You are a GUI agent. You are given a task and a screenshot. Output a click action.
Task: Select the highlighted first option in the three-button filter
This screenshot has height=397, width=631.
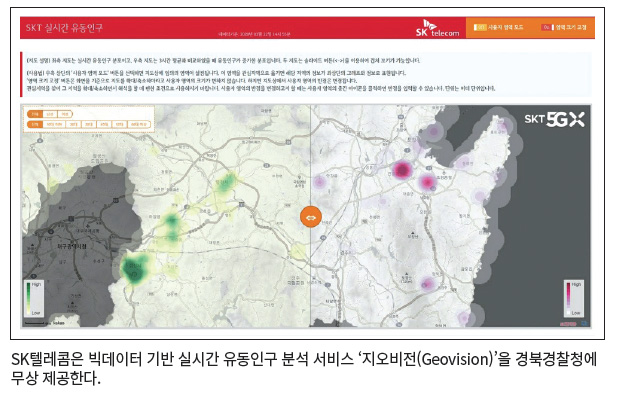(35, 114)
